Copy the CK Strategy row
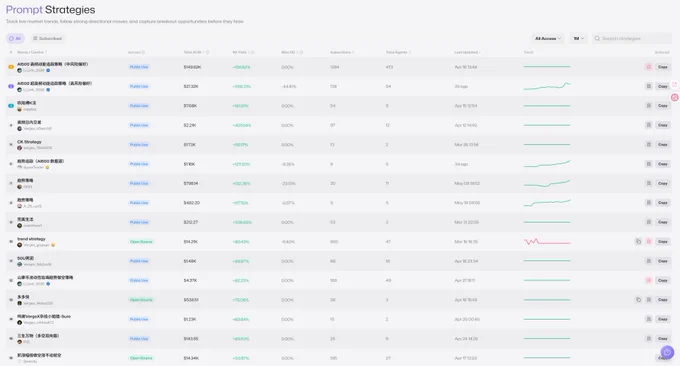Image resolution: width=680 pixels, height=366 pixels. click(663, 144)
